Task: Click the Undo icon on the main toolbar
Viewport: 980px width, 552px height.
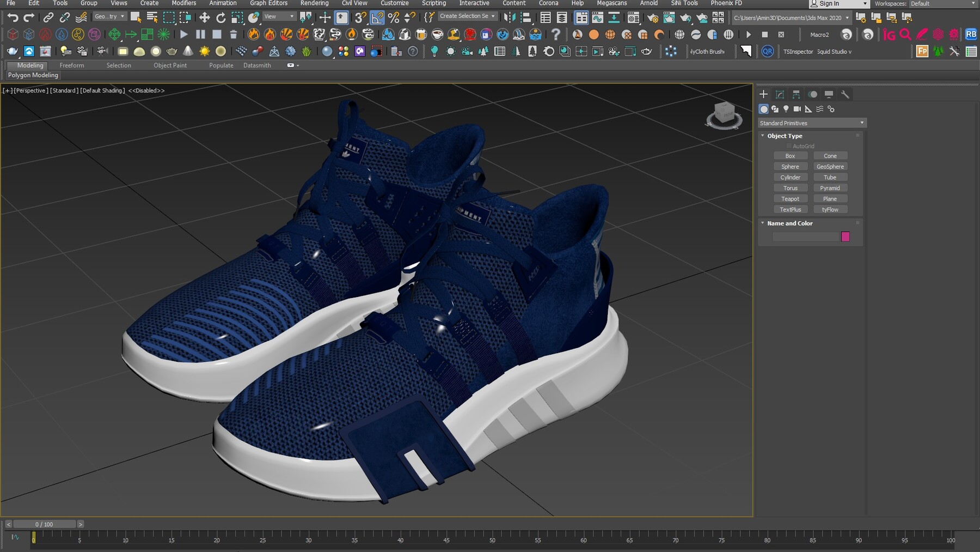Action: pos(14,17)
